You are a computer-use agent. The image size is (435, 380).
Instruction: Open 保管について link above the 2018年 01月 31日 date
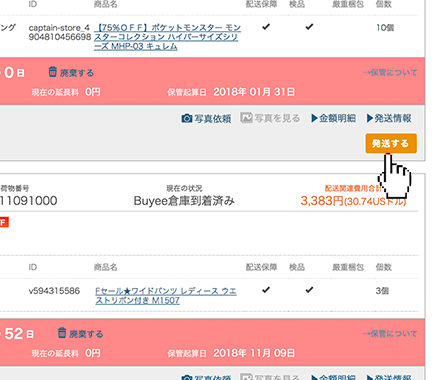click(x=390, y=73)
